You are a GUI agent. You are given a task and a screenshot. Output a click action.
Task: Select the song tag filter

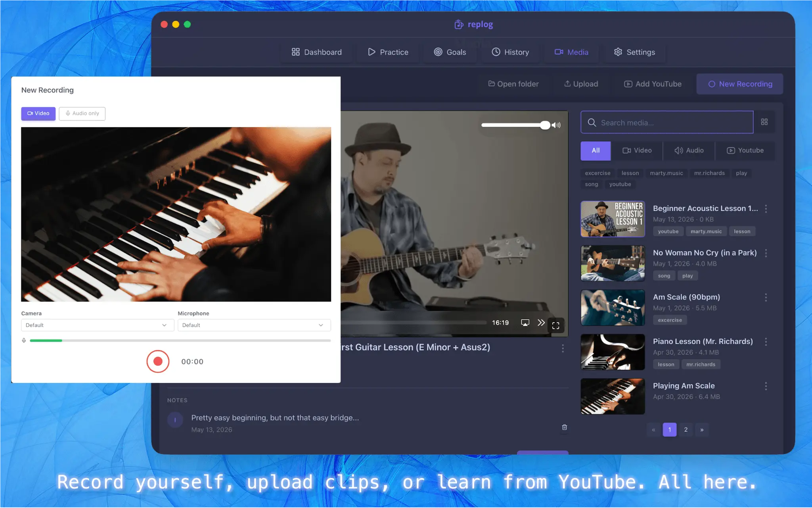pos(591,184)
